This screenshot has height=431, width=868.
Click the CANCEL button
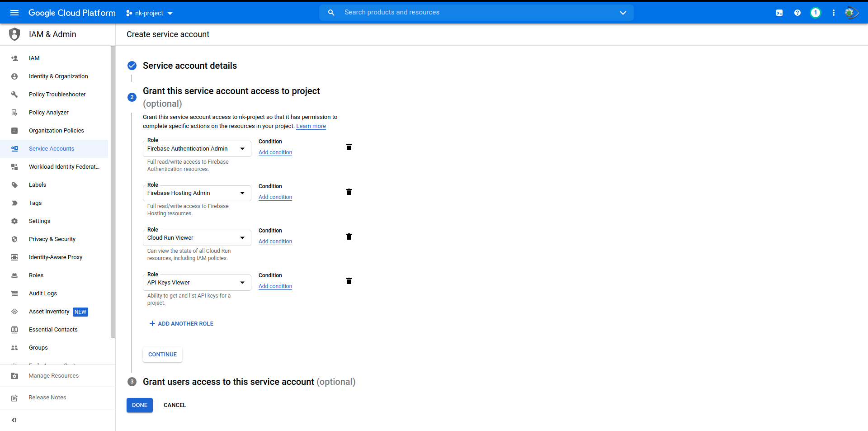click(175, 405)
